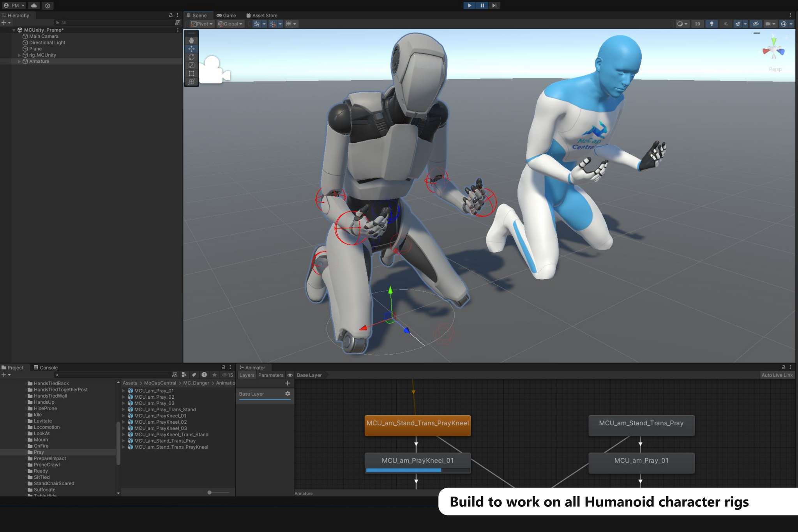Select the Hand pan tool
The height and width of the screenshot is (532, 798).
(x=191, y=40)
